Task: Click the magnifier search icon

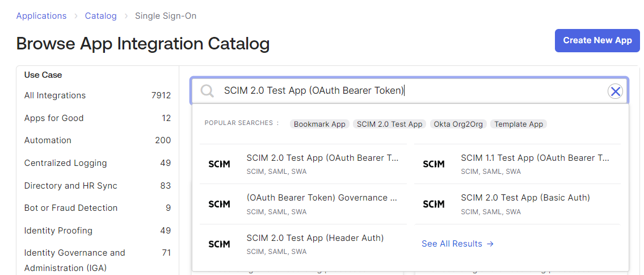Action: 207,91
